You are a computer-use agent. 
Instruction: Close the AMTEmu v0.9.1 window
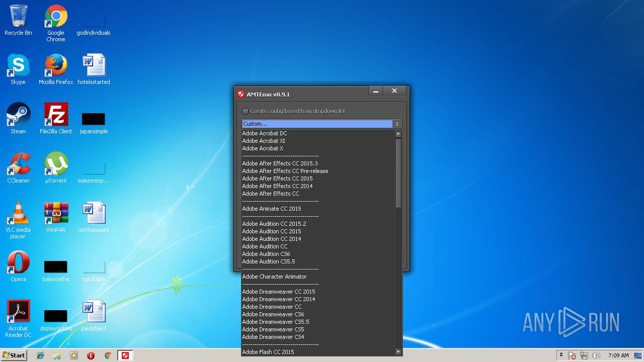tap(394, 91)
